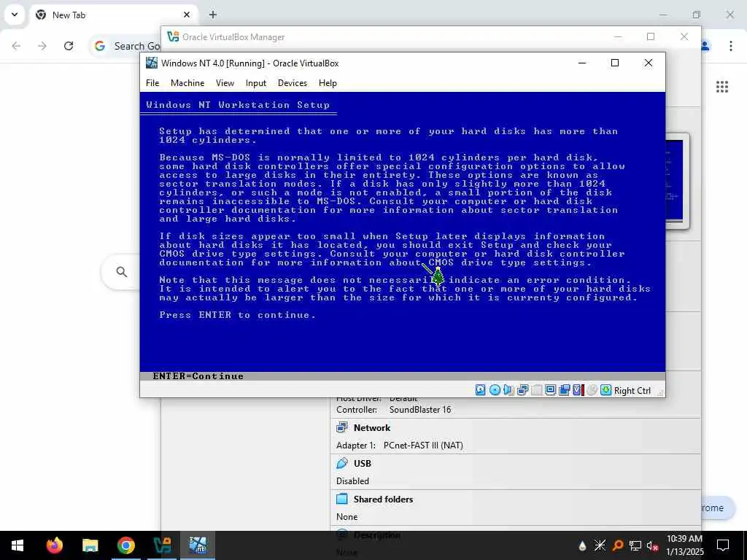Image resolution: width=747 pixels, height=560 pixels.
Task: Select the PCnet-FAST III (NAT) adapter text
Action: click(423, 446)
